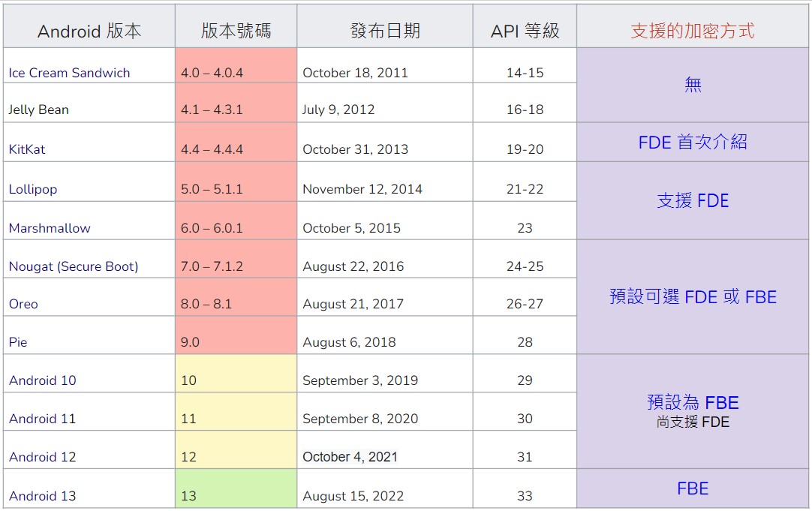Click the '尚支援 FDE' note
812x511 pixels.
tap(693, 422)
